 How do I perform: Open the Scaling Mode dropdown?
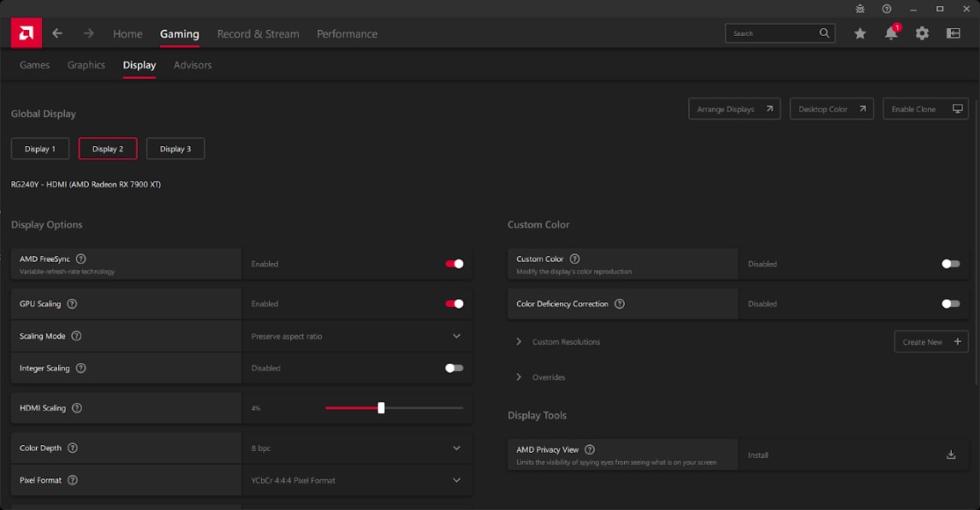click(456, 336)
